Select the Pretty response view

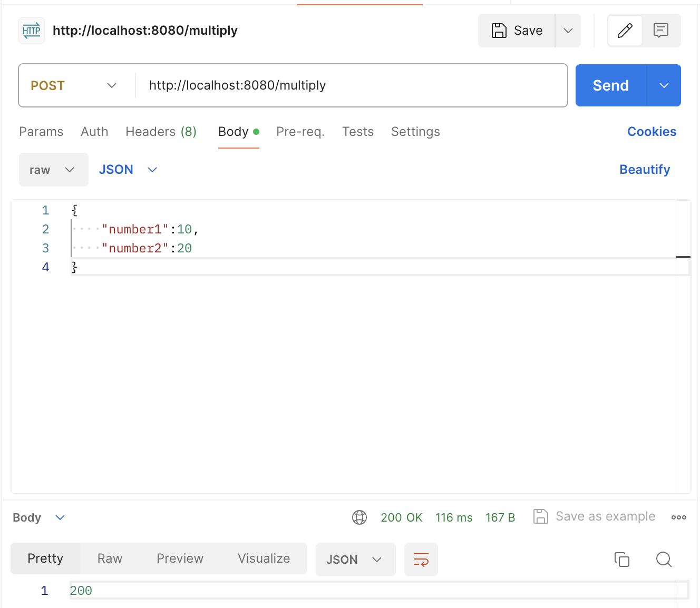[45, 558]
